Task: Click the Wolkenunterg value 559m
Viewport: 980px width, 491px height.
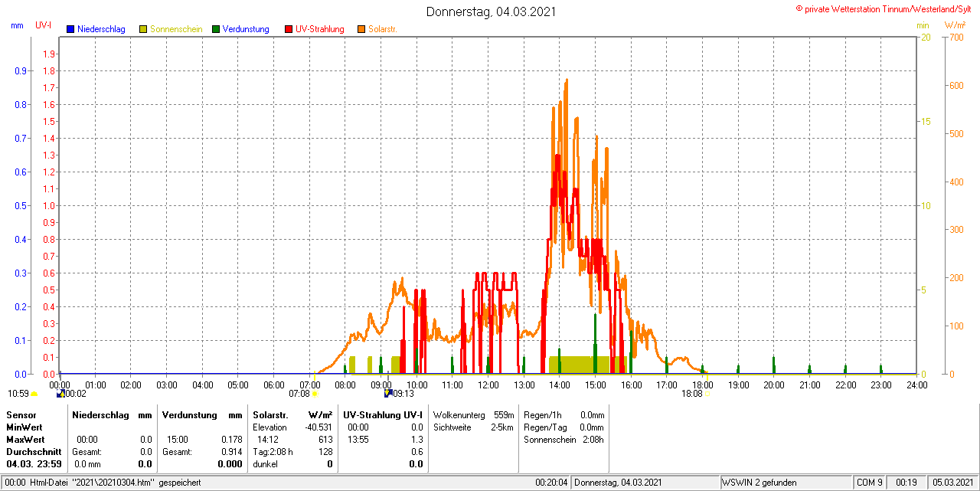Action: [x=504, y=414]
